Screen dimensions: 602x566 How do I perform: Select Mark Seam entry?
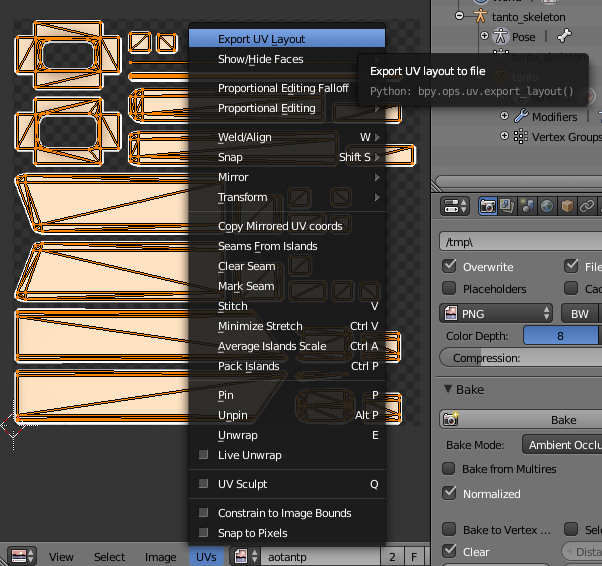coord(287,286)
